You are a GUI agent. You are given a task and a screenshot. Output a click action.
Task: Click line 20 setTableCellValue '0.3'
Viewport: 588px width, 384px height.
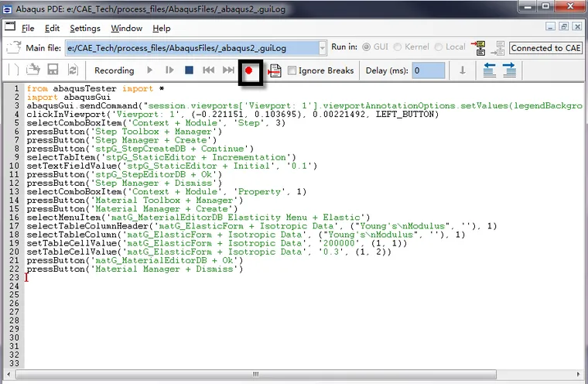[x=209, y=252]
